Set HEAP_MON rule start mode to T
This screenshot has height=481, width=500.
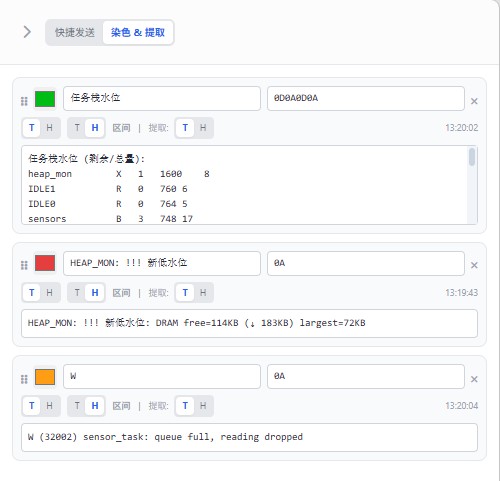[x=32, y=293]
